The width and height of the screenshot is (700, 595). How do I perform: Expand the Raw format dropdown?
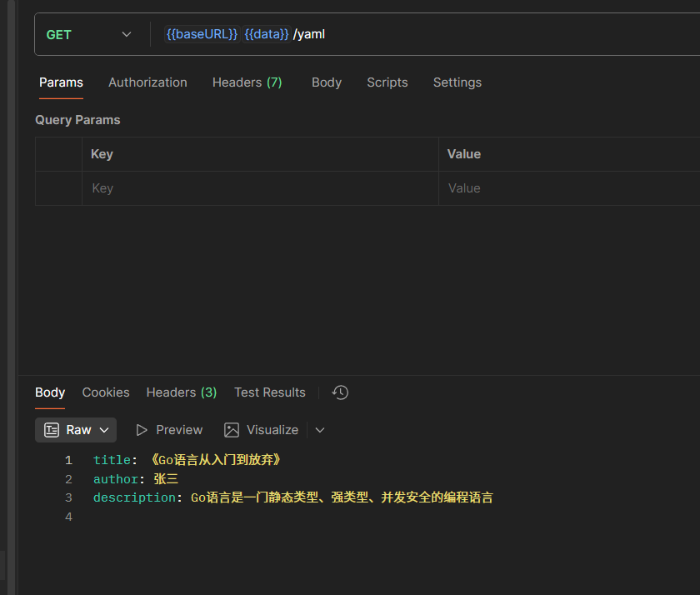[x=77, y=430]
